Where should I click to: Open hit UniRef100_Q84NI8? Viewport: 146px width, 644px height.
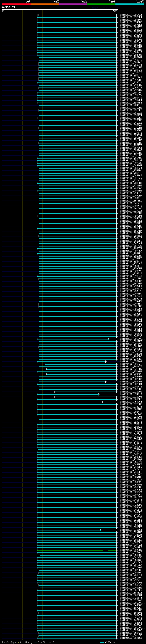131,105
